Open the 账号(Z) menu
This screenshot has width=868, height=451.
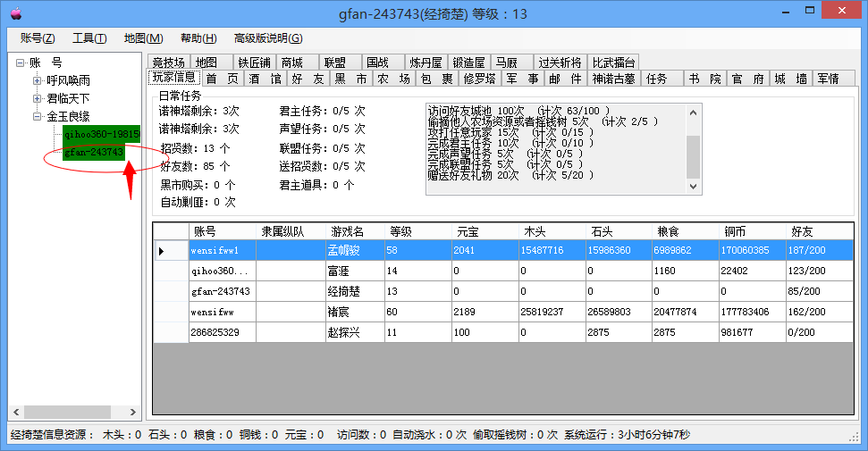click(38, 38)
